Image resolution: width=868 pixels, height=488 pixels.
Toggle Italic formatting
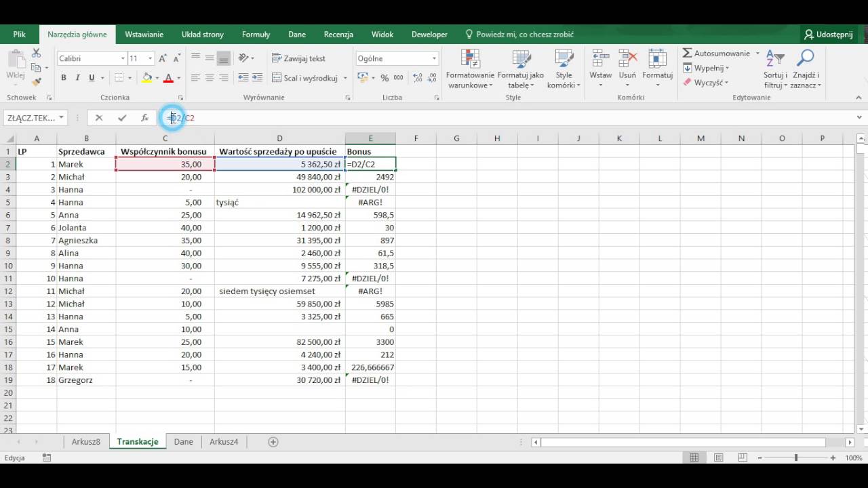pyautogui.click(x=78, y=78)
